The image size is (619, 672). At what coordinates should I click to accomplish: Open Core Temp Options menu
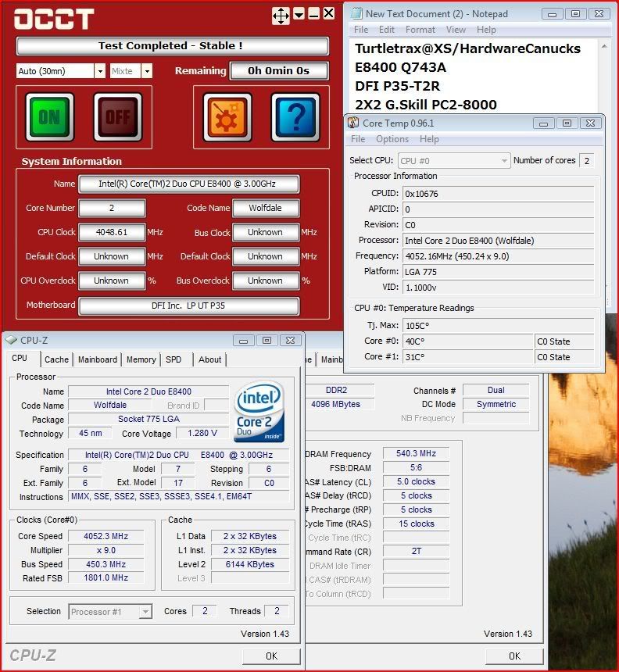click(392, 139)
